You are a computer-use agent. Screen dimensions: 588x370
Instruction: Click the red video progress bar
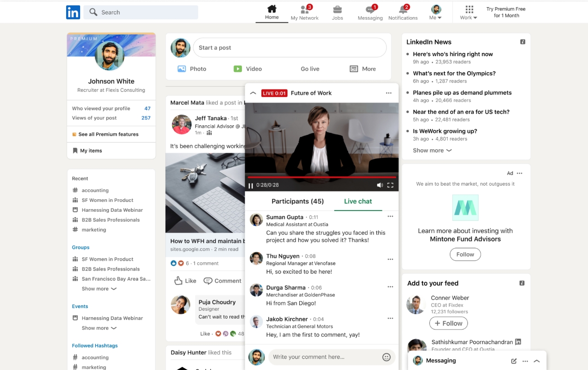coord(322,177)
